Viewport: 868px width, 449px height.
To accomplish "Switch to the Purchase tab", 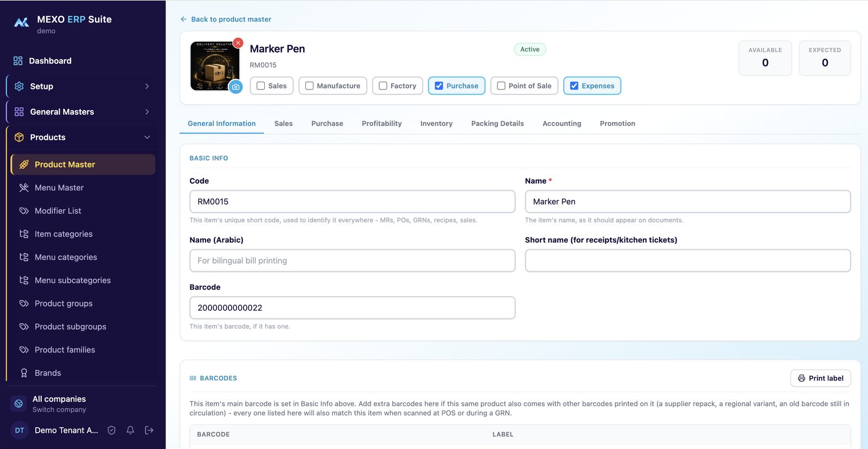I will pos(327,124).
